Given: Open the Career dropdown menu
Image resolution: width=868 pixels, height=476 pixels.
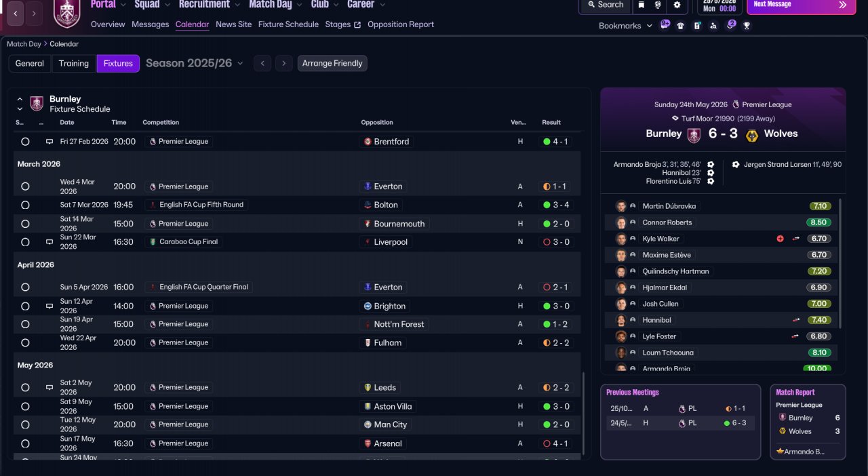Looking at the screenshot, I should pos(366,5).
